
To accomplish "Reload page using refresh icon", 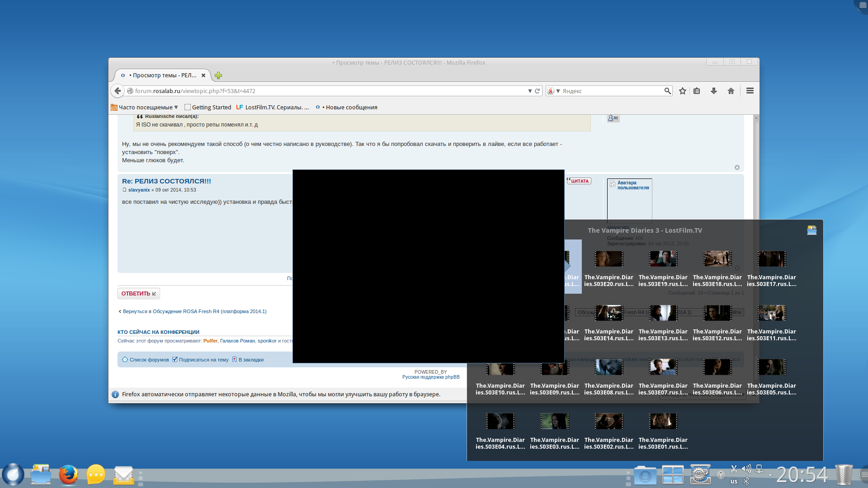I will (538, 91).
